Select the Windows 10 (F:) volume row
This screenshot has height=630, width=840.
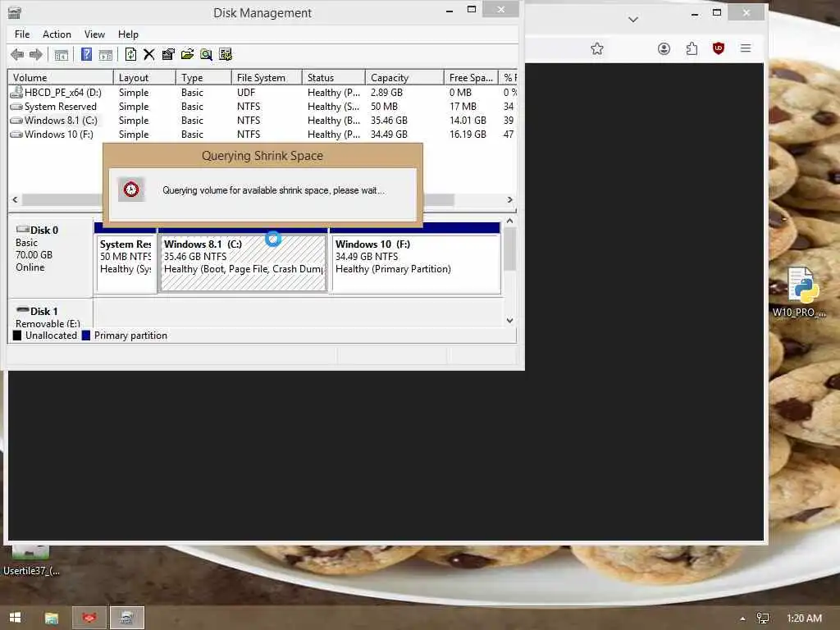coord(262,135)
